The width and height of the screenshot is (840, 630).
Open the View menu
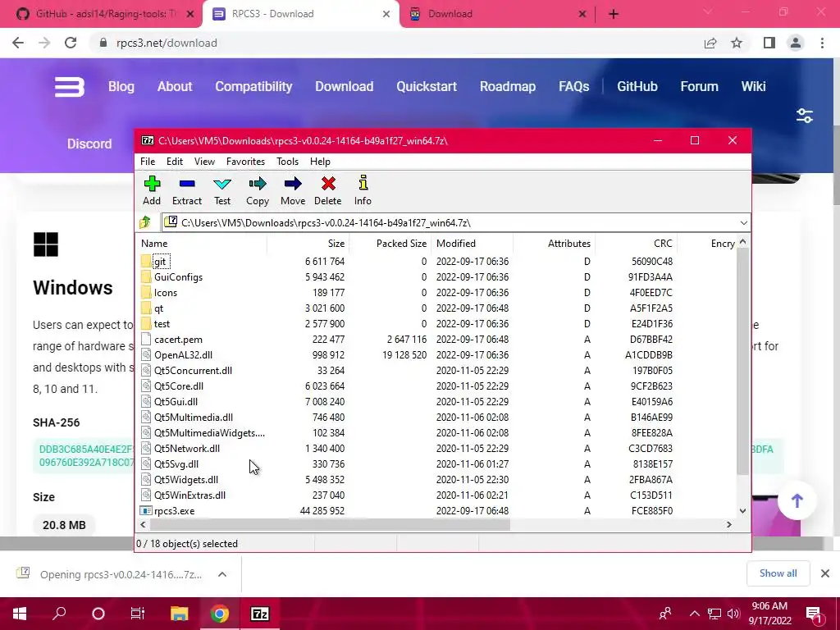204,162
